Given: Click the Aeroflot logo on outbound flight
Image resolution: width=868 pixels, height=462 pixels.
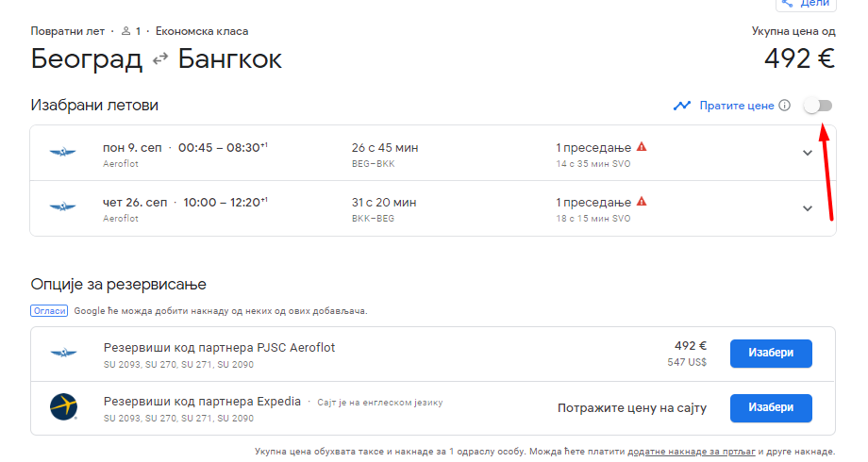Looking at the screenshot, I should 62,152.
